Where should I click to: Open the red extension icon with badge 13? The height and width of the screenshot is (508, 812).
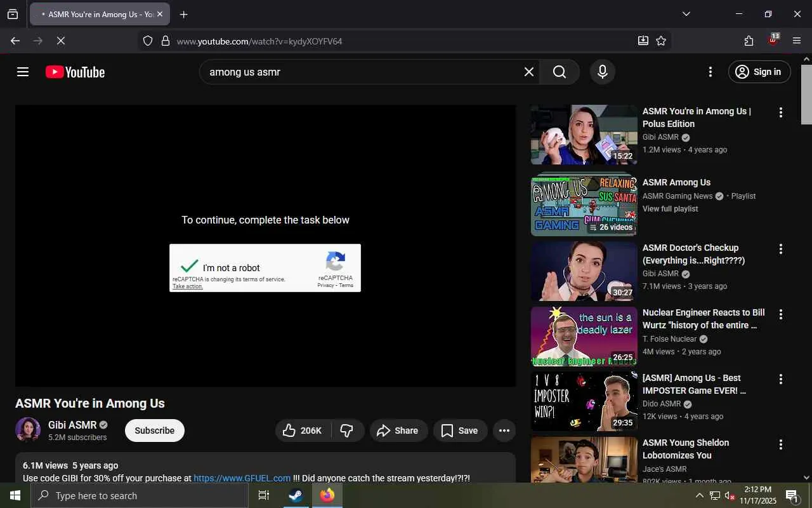pos(773,40)
